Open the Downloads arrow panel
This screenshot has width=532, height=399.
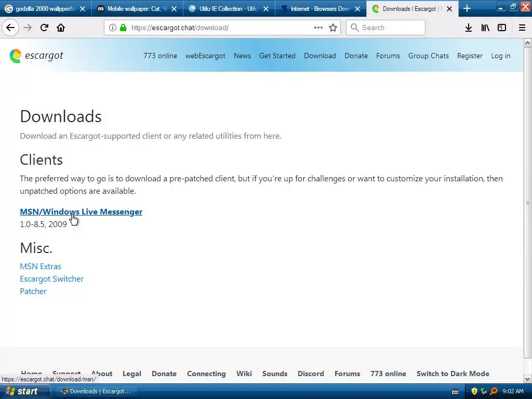(x=469, y=28)
